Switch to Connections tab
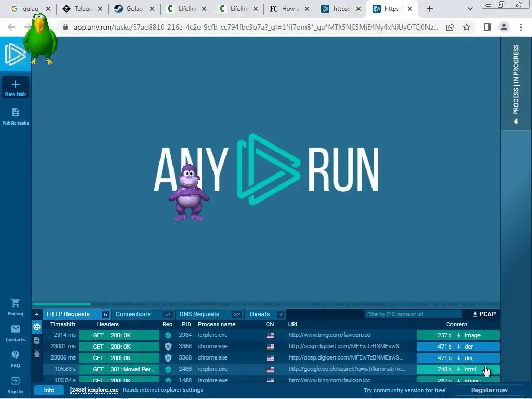The width and height of the screenshot is (532, 399). [143, 314]
